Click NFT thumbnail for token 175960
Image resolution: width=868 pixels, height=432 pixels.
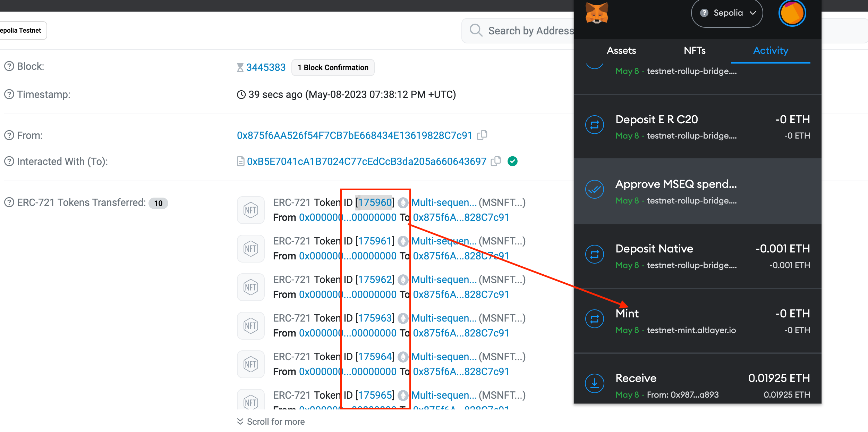click(251, 210)
